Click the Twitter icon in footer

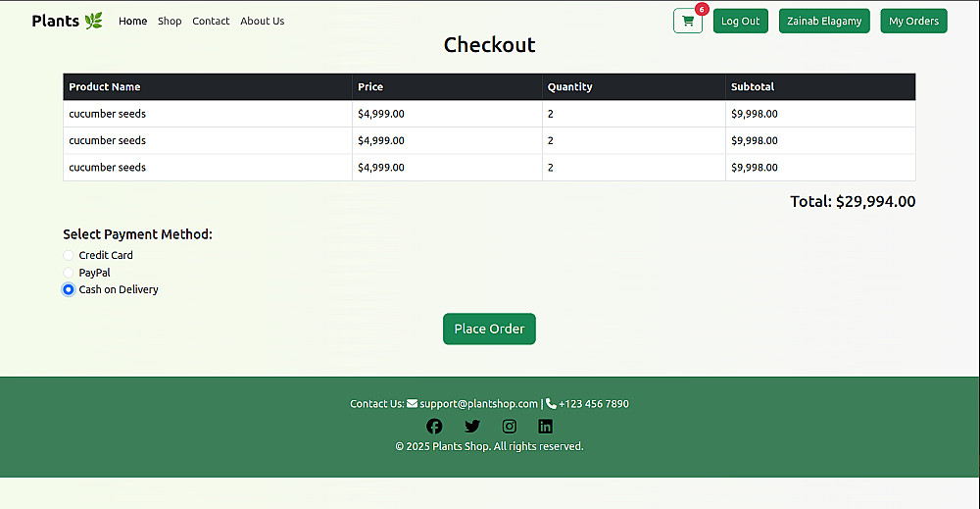472,426
